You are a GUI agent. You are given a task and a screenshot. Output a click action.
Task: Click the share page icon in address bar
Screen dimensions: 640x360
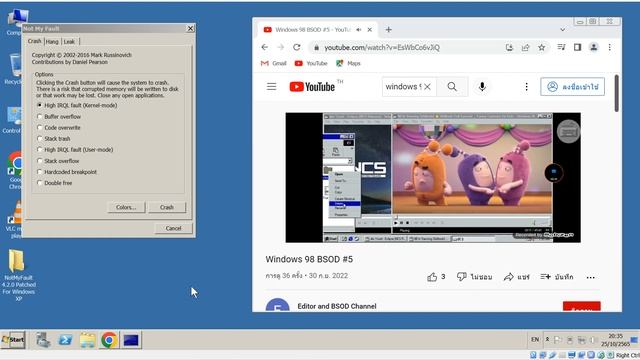[525, 47]
